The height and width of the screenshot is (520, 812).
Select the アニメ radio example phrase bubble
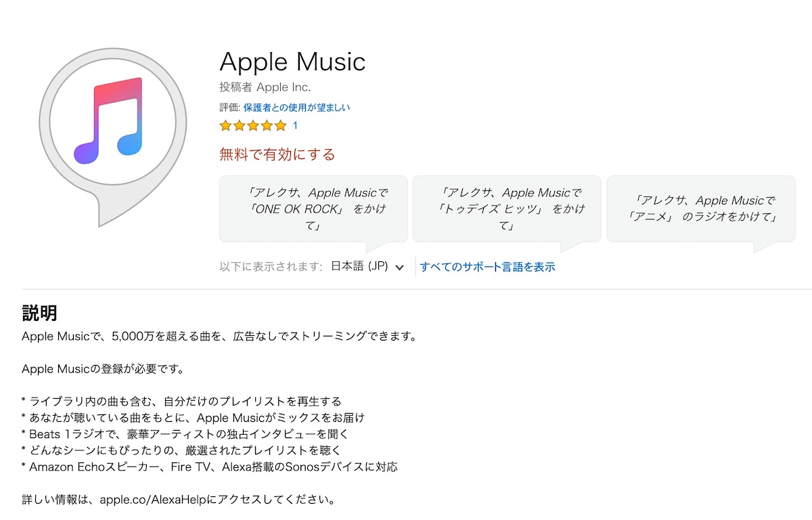(x=701, y=209)
